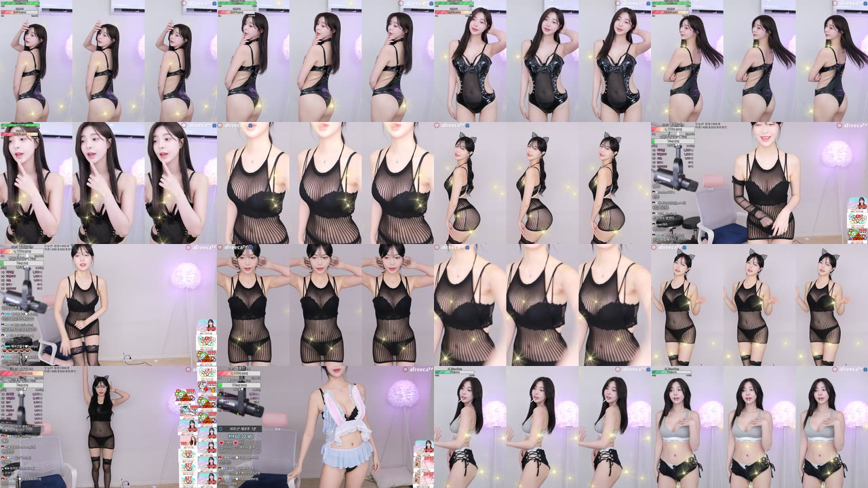Click the chat message overlay in bottom-left frame
Viewport: 868px width, 488px height.
click(x=22, y=457)
